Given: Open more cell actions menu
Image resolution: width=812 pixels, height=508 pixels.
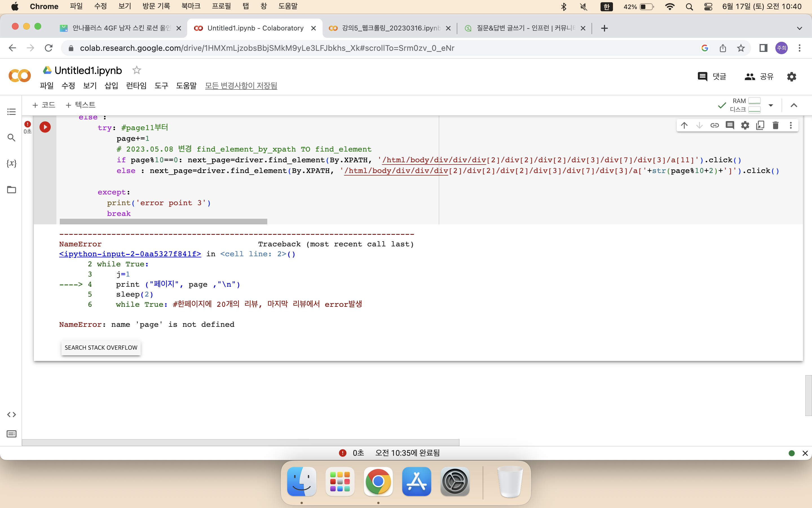Looking at the screenshot, I should click(791, 125).
